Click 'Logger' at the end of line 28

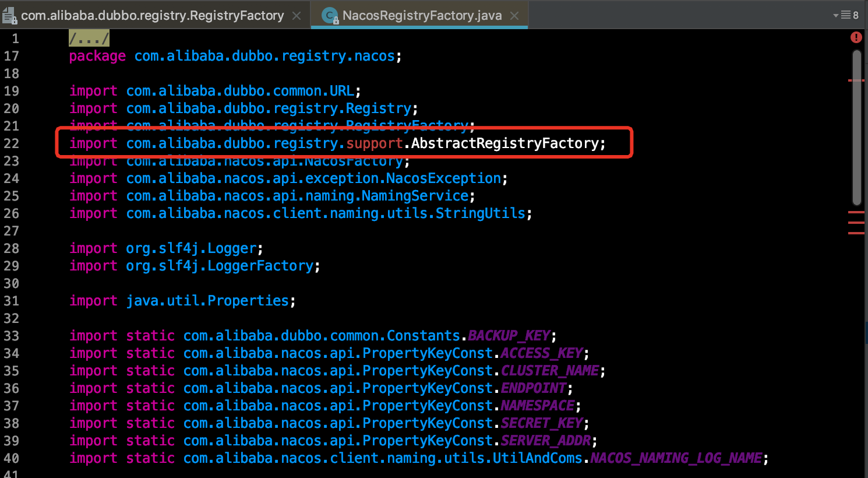point(232,248)
